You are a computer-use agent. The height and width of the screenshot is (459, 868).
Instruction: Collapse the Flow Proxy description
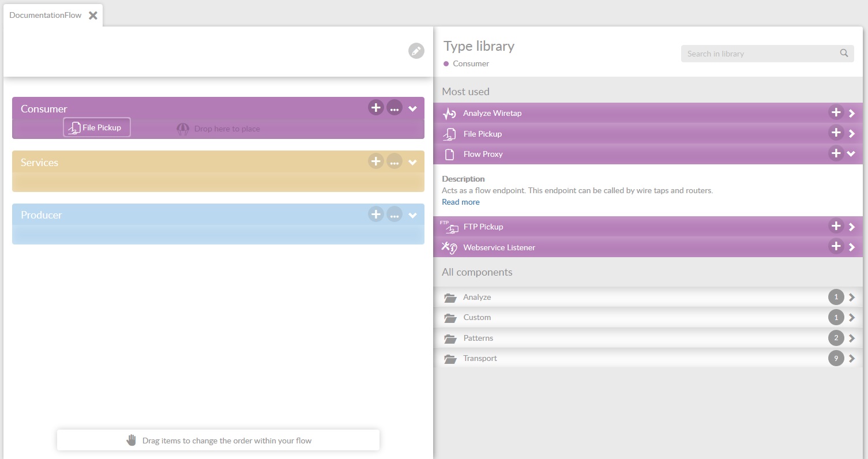coord(852,154)
